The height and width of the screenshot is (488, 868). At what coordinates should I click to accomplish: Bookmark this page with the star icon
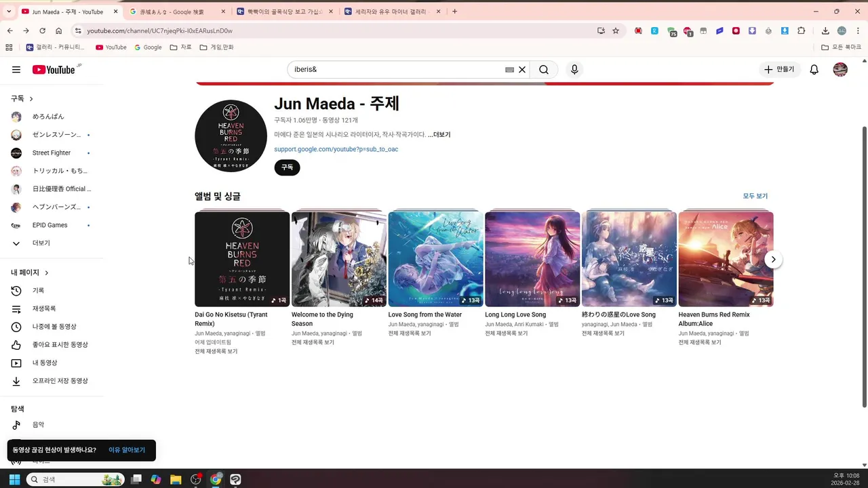coord(616,30)
